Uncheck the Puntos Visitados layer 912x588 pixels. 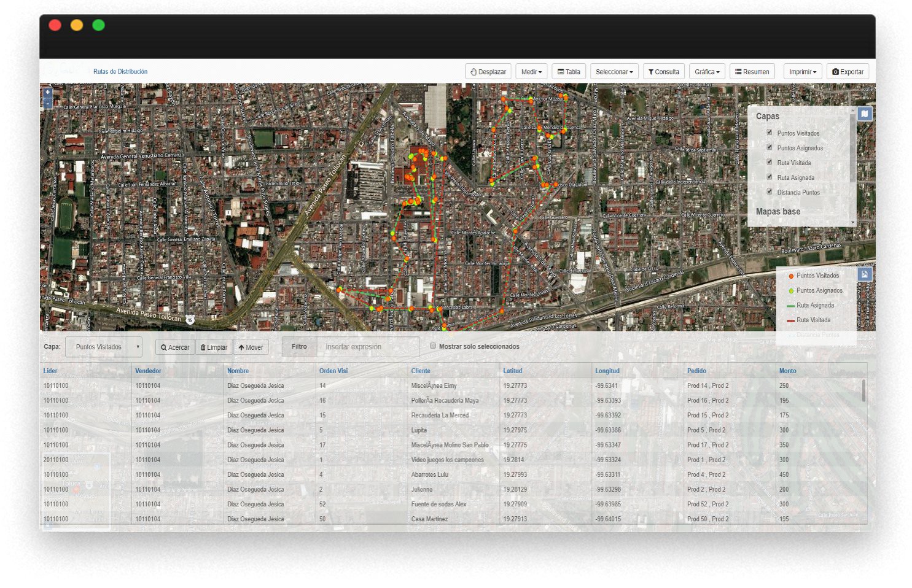[x=769, y=133]
